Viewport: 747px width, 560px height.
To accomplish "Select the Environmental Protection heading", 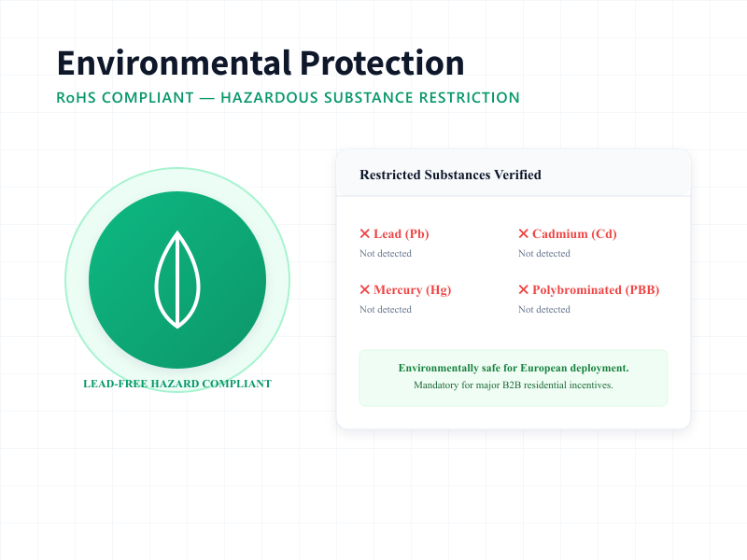I will point(261,63).
